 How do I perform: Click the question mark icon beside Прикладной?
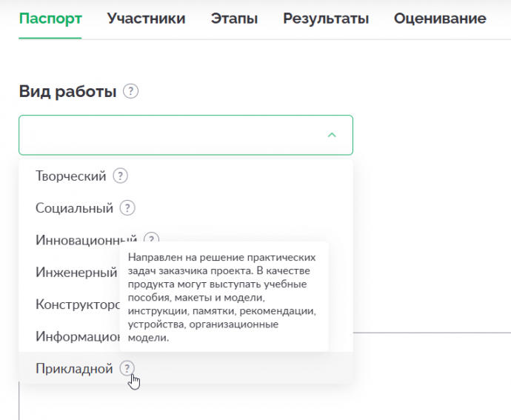(127, 368)
